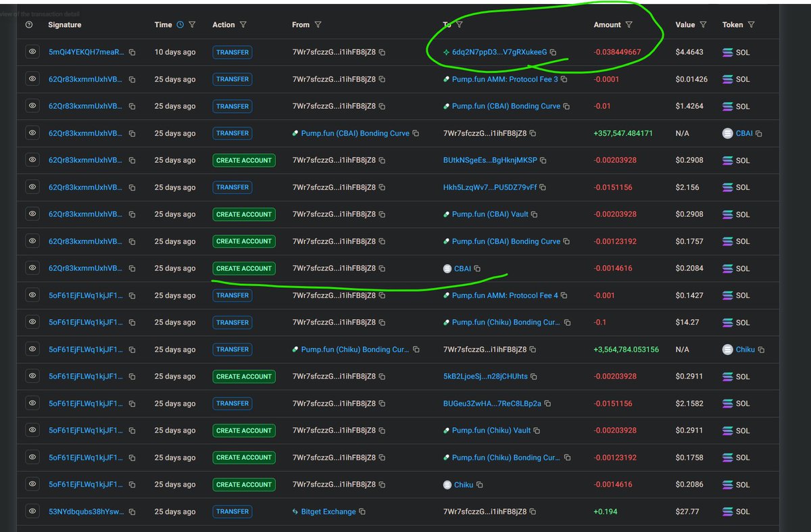Click the question mark help icon in header
811x532 pixels.
pyautogui.click(x=29, y=25)
